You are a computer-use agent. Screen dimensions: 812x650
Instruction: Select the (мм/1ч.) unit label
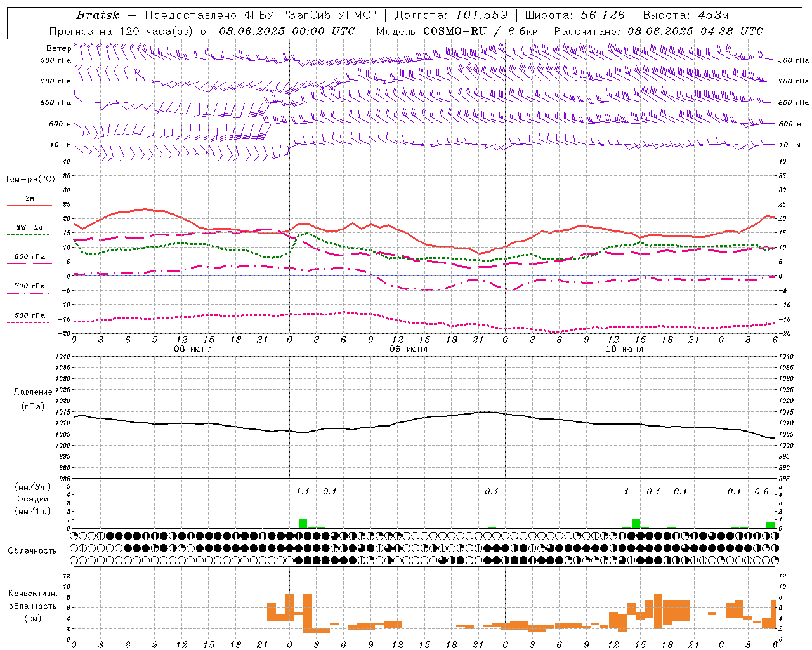(x=32, y=511)
